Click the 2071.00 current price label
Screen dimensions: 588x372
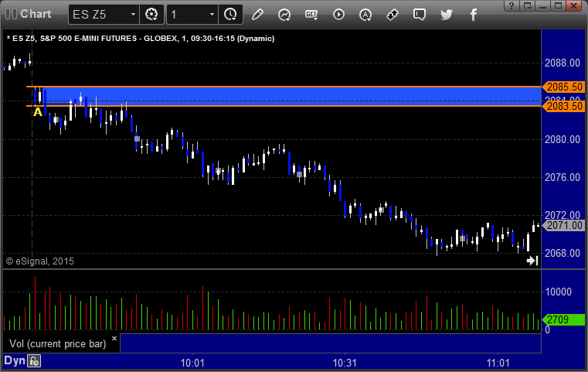[x=563, y=226]
